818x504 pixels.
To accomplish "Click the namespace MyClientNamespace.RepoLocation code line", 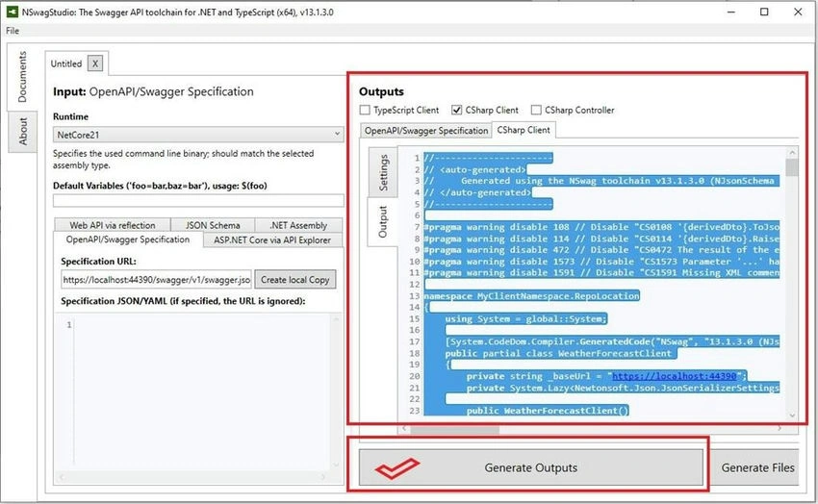I will click(531, 296).
